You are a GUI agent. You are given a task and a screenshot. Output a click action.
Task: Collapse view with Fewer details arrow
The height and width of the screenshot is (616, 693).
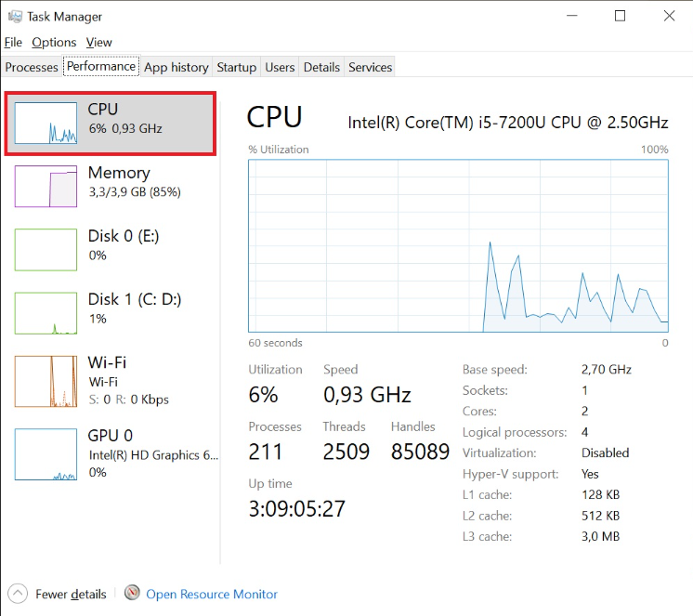tap(18, 594)
